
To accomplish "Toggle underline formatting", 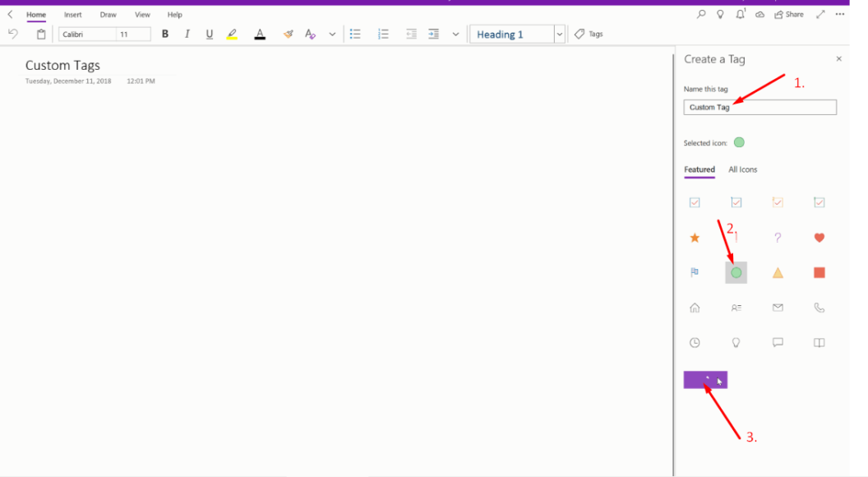I will click(209, 34).
